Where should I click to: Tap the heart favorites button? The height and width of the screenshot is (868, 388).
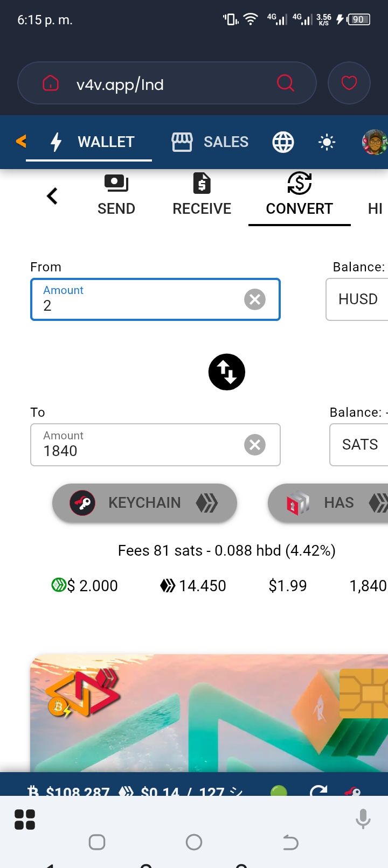tap(349, 83)
